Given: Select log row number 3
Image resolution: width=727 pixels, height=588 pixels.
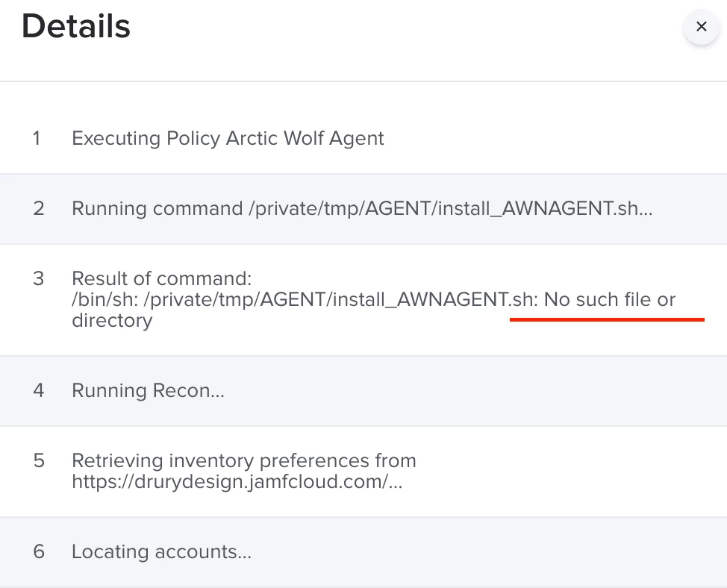Looking at the screenshot, I should pos(39,278).
